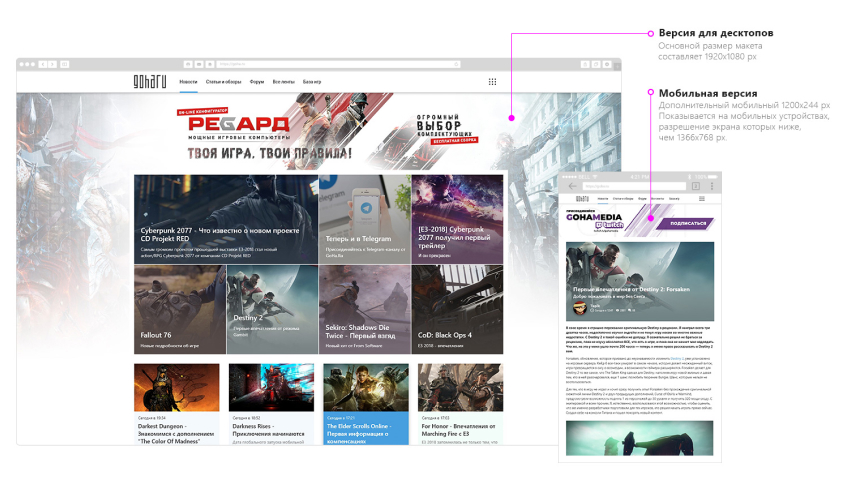This screenshot has height=480, width=855.
Task: Open the Darkest Dungeon news card image
Action: click(177, 387)
